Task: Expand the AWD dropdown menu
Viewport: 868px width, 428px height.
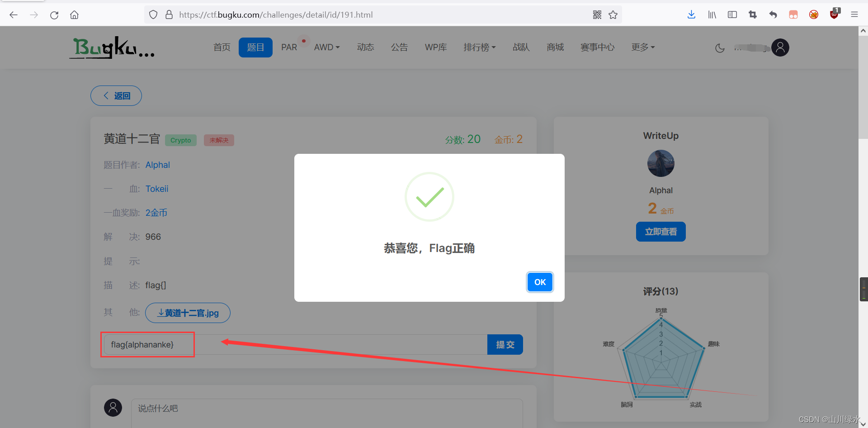Action: pos(327,48)
